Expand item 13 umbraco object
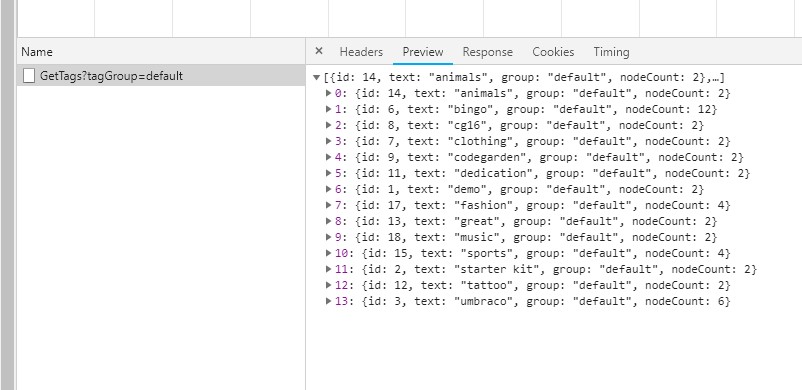Screen dimensions: 802x390 coord(328,301)
